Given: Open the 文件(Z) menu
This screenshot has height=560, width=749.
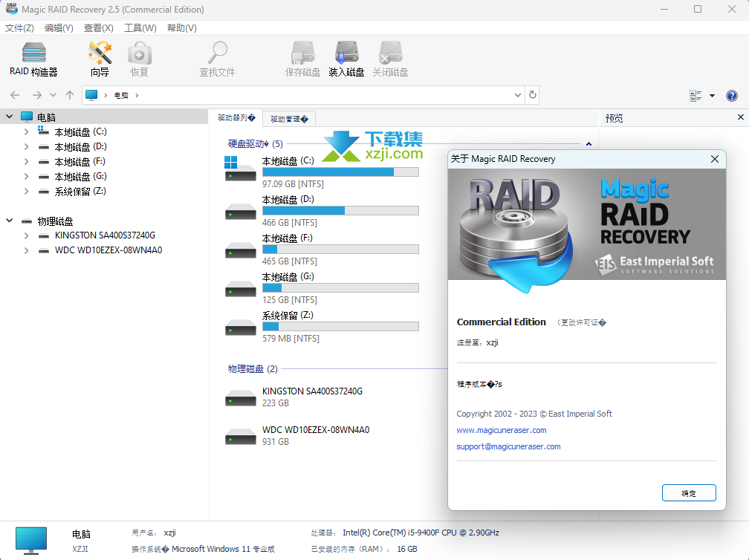Looking at the screenshot, I should click(19, 28).
